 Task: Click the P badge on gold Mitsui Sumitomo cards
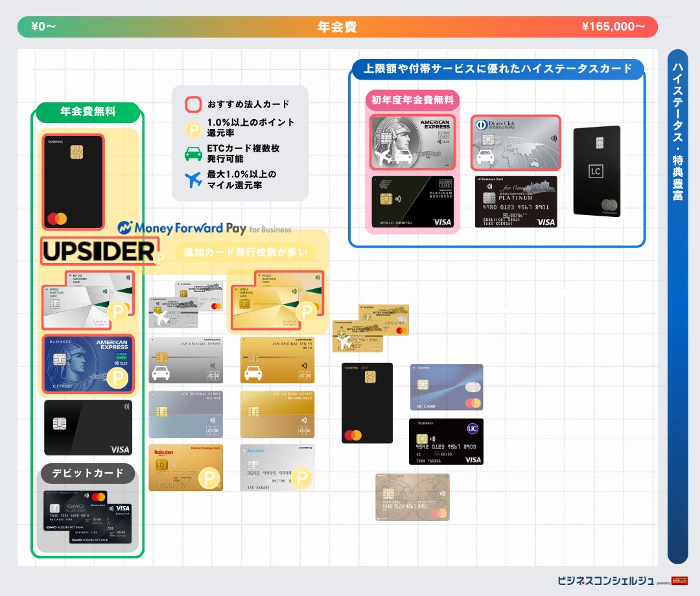tap(307, 312)
